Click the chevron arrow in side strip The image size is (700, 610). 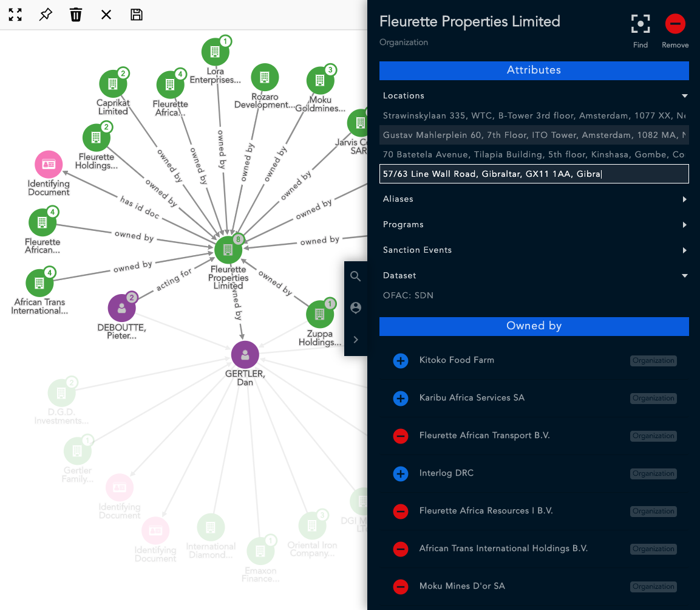click(356, 340)
